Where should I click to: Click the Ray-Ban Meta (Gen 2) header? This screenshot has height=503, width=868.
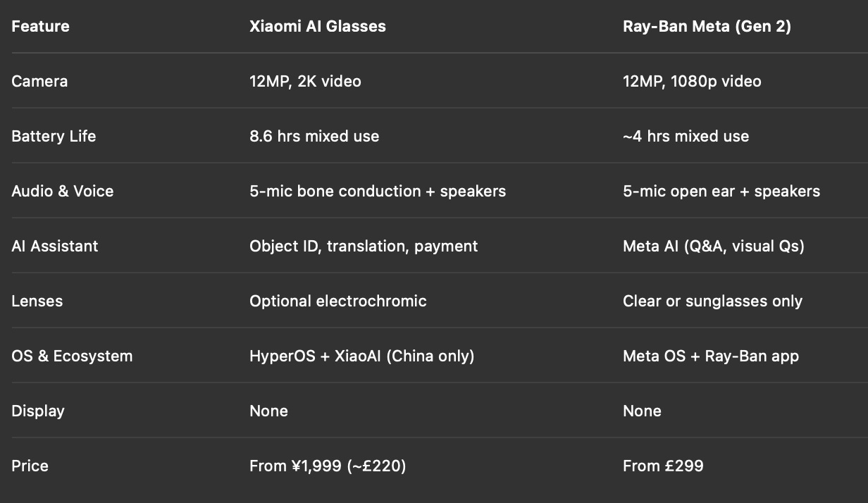pos(707,27)
